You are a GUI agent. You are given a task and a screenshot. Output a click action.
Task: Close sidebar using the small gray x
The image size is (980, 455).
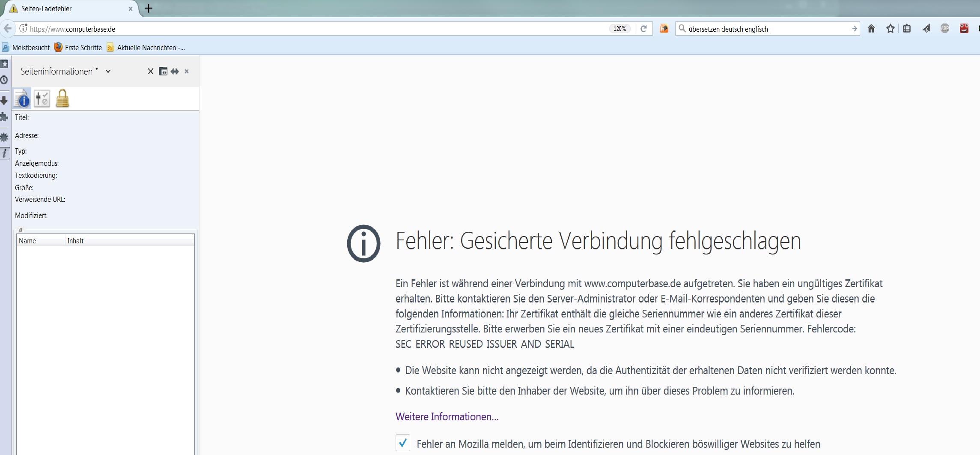point(187,71)
